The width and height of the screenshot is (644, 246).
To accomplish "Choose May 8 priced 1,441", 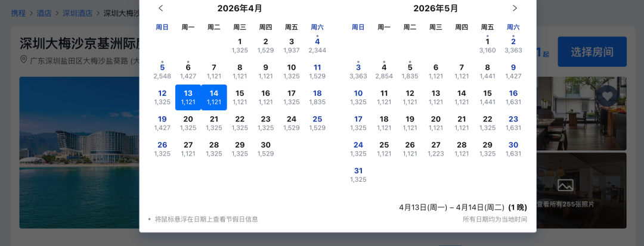I will coord(488,71).
